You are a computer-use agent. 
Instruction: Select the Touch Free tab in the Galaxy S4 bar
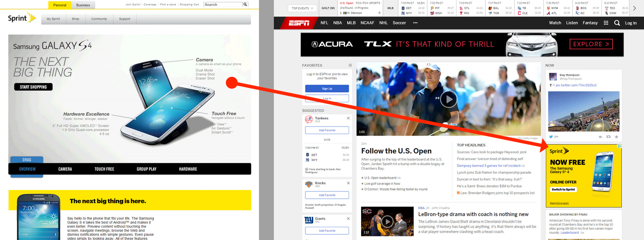104,169
